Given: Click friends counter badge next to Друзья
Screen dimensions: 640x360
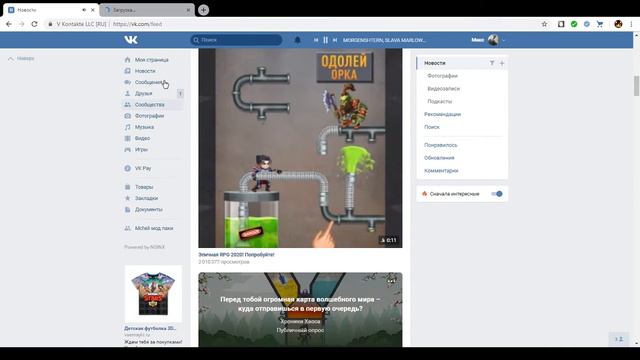Looking at the screenshot, I should click(180, 93).
